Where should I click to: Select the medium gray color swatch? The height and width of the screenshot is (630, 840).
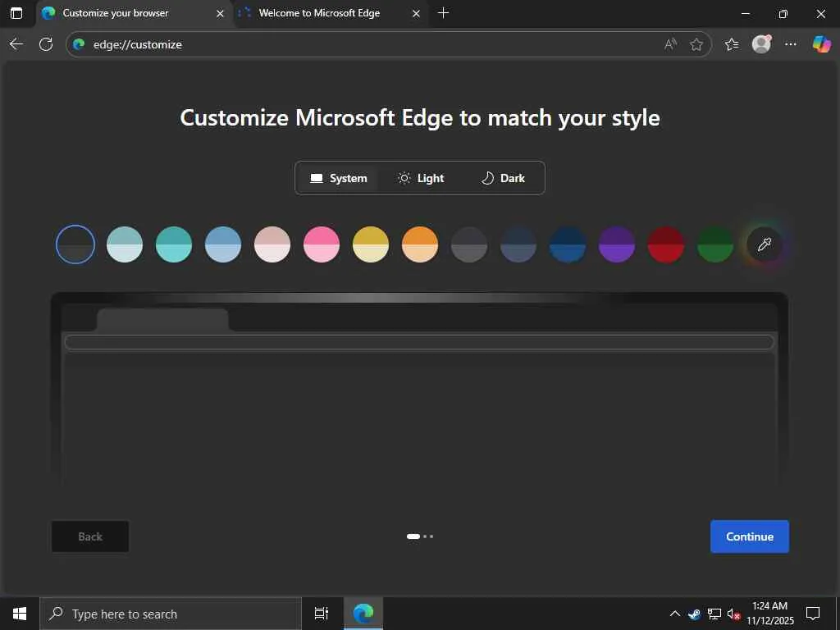(x=469, y=244)
